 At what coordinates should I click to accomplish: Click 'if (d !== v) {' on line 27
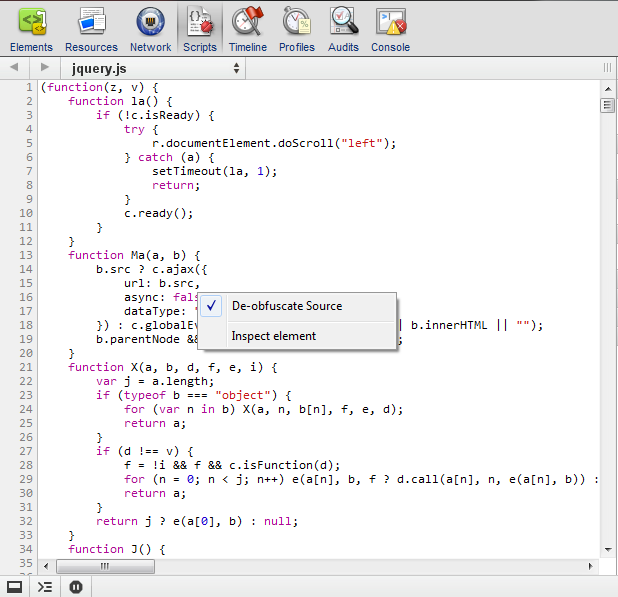pos(145,451)
